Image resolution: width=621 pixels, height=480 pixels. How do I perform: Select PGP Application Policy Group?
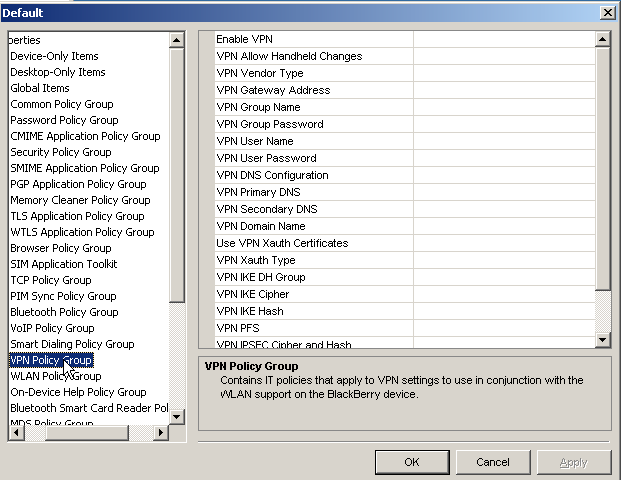point(78,184)
